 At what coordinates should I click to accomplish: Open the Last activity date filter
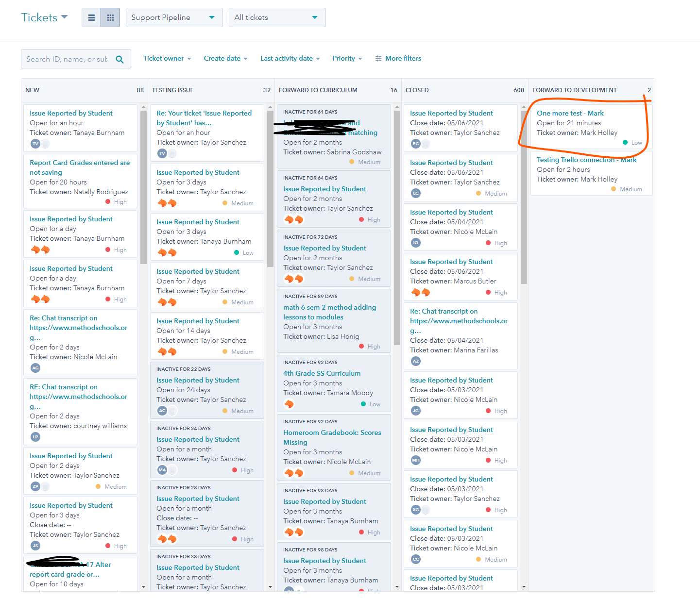click(290, 59)
